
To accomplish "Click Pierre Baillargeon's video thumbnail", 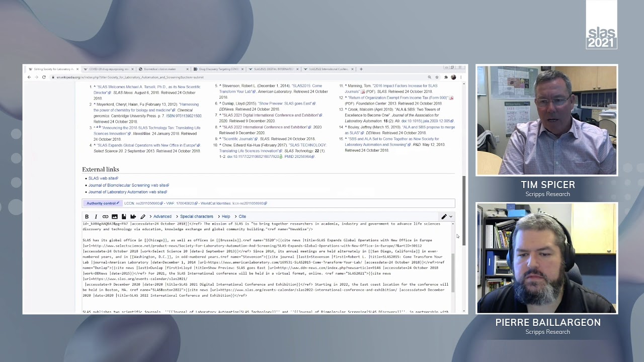I will click(x=547, y=258).
